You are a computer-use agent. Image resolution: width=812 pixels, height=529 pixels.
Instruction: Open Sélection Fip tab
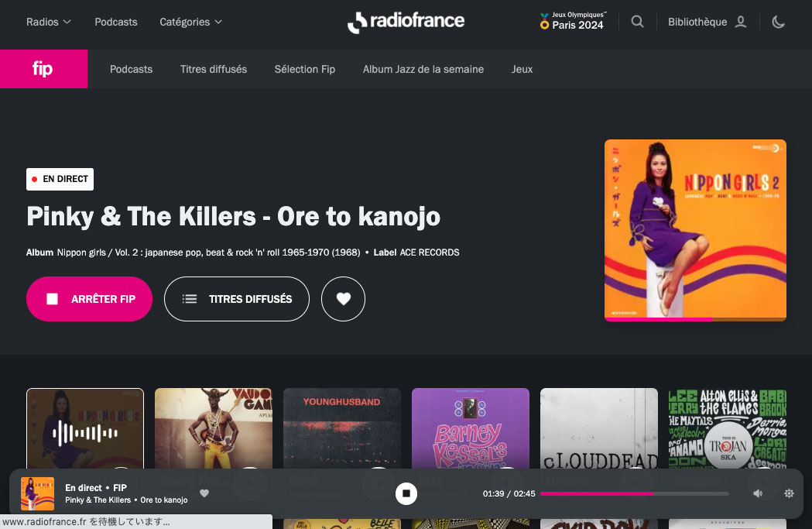[304, 69]
